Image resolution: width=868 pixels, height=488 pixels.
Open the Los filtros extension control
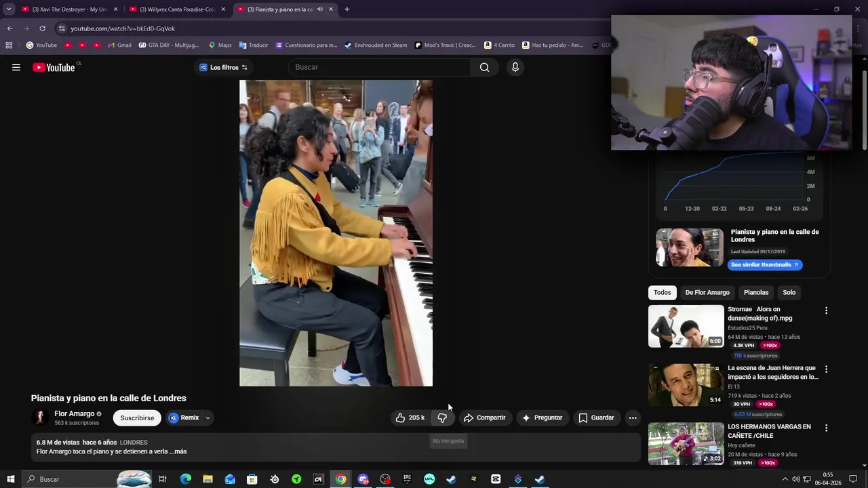coord(223,67)
